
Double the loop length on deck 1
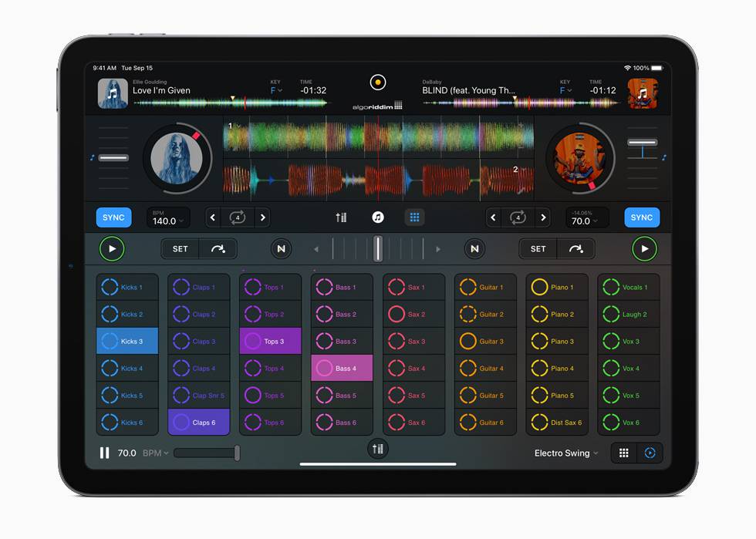262,217
